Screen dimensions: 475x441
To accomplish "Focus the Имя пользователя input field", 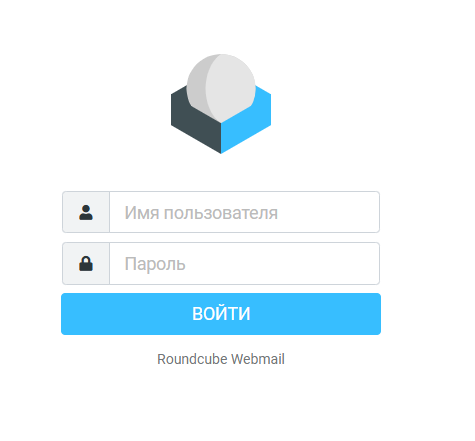I will (244, 212).
